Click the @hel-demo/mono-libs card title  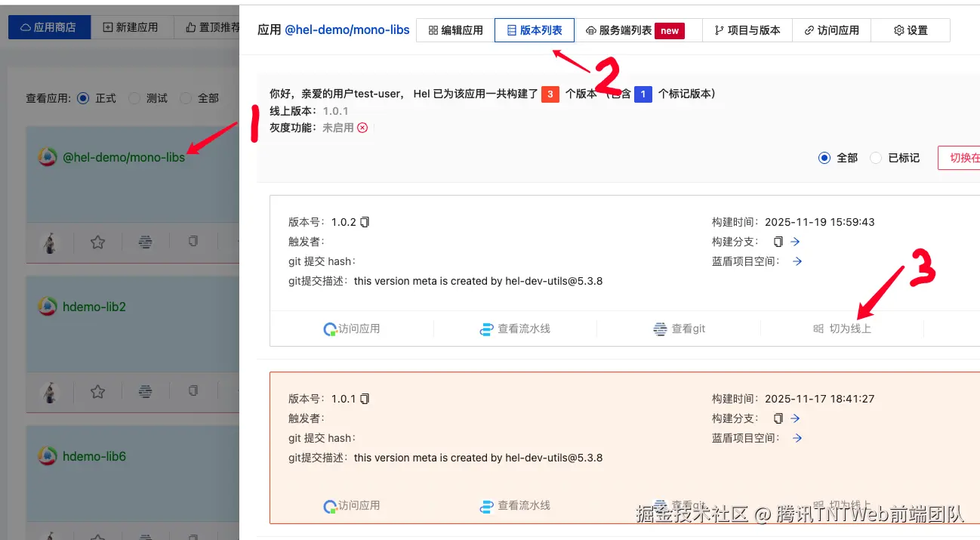point(124,158)
